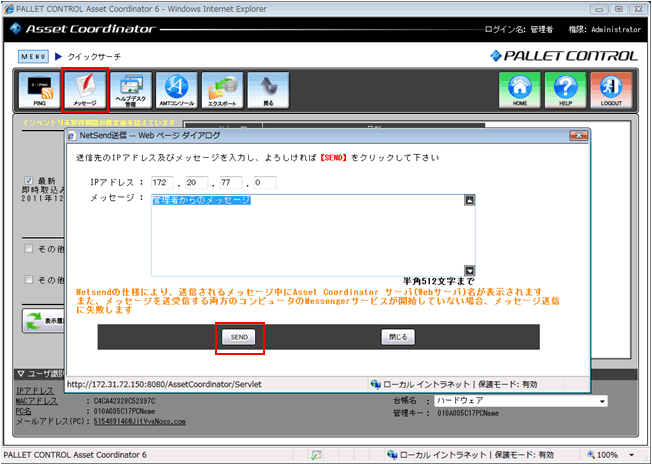The width and height of the screenshot is (652, 465).
Task: Open the 台帳名 ハードウェア dropdown
Action: point(521,401)
